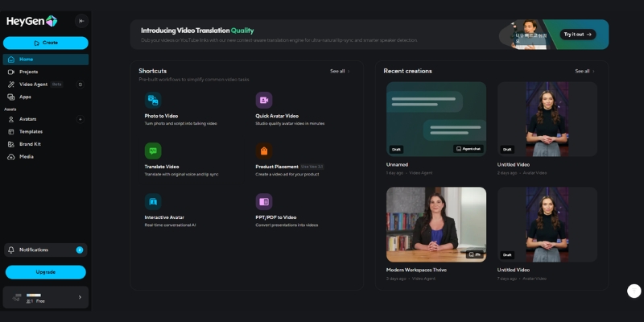Open the Photo to Video shortcut title

(x=162, y=116)
